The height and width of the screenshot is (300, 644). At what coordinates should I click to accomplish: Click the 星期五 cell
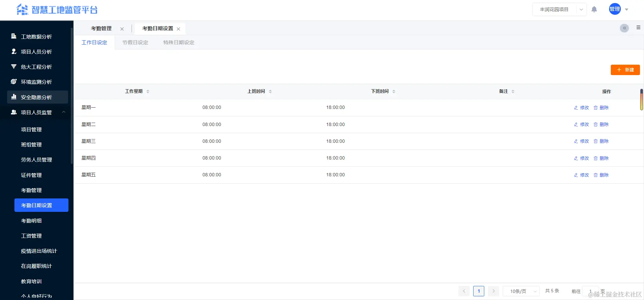pos(89,175)
